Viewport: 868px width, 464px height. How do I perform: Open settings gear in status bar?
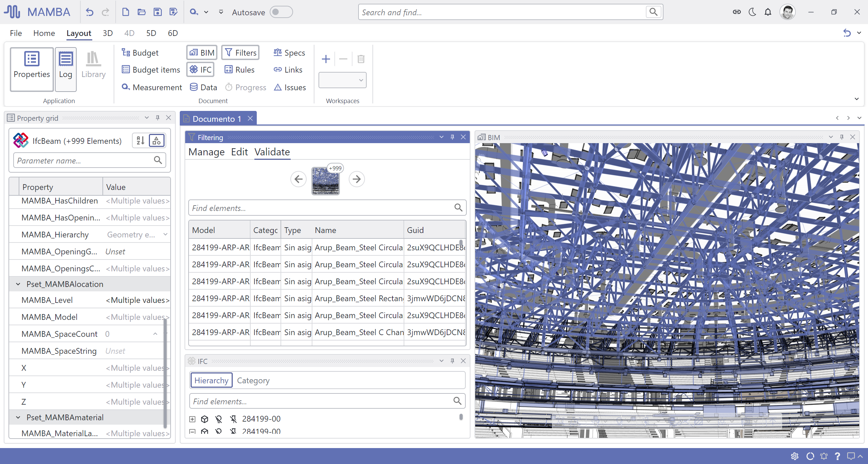[795, 456]
